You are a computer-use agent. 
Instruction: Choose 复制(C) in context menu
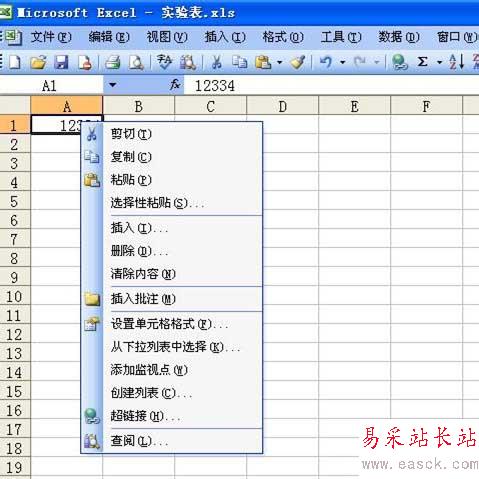(172, 157)
